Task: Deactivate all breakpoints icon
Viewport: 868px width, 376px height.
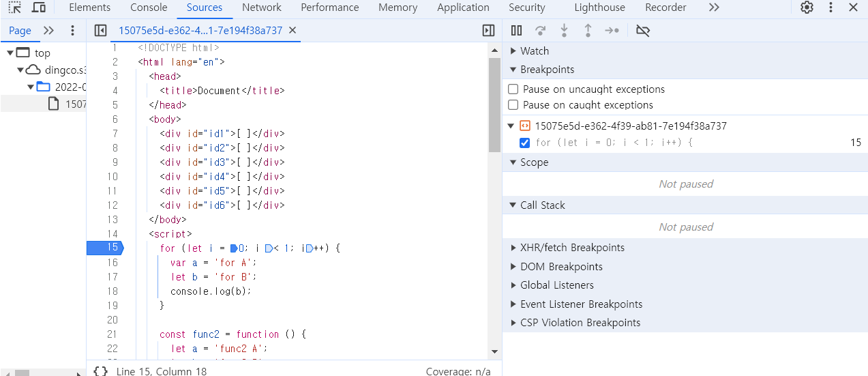Action: (x=642, y=31)
